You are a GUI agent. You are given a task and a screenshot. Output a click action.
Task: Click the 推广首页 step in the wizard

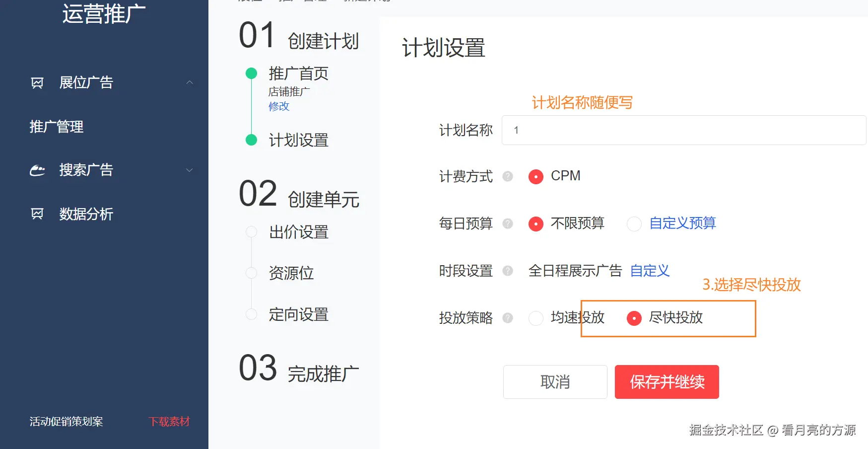(299, 74)
